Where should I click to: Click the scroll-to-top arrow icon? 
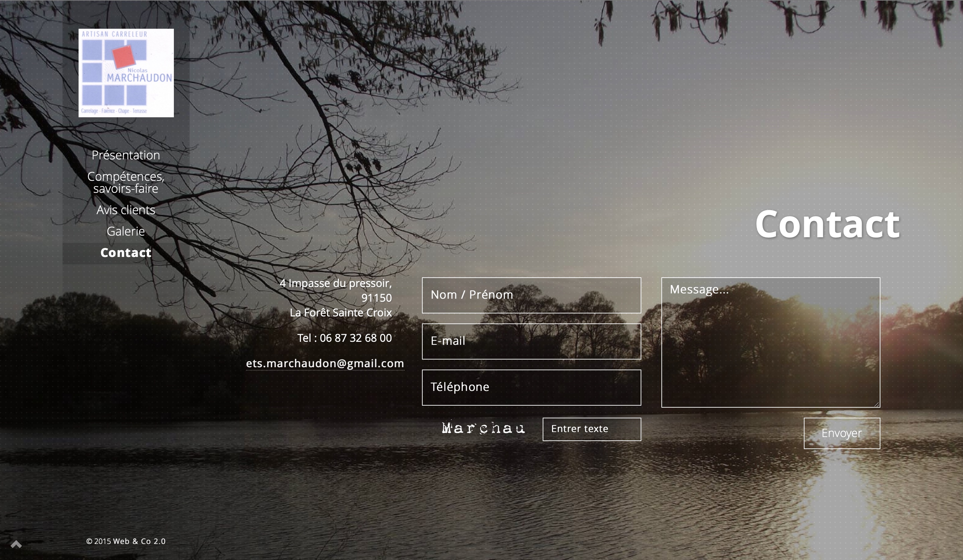click(x=16, y=544)
